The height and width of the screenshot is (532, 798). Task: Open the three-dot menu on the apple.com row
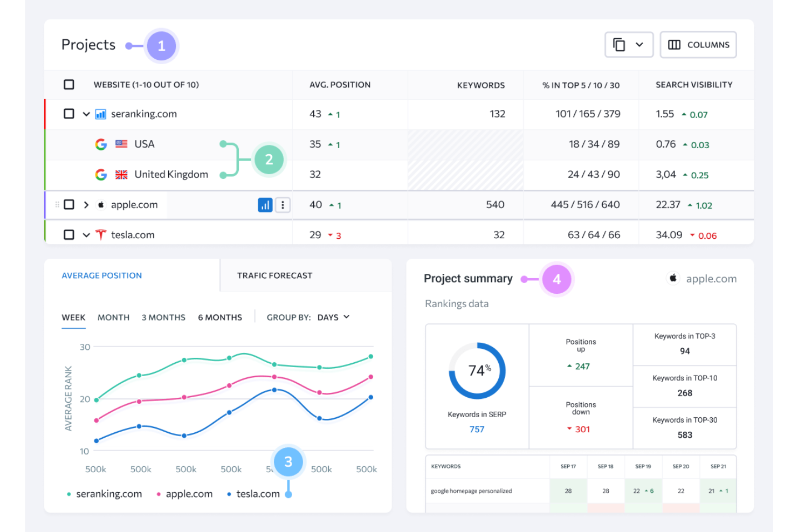click(283, 205)
